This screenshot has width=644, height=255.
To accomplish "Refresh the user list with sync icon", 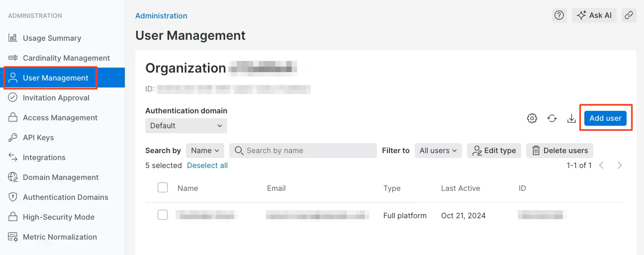I will (552, 118).
